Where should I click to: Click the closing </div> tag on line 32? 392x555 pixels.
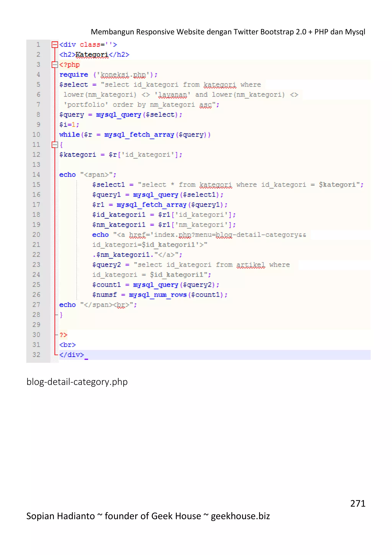point(71,355)
